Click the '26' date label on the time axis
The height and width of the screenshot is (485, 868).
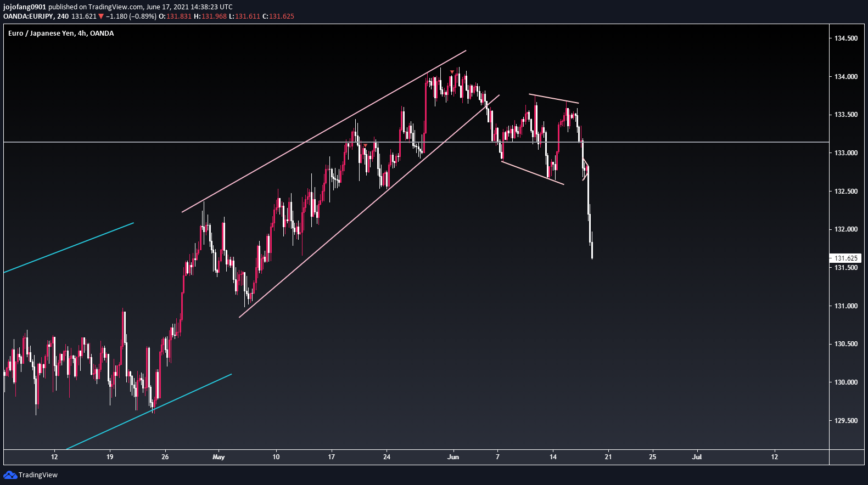pos(165,457)
